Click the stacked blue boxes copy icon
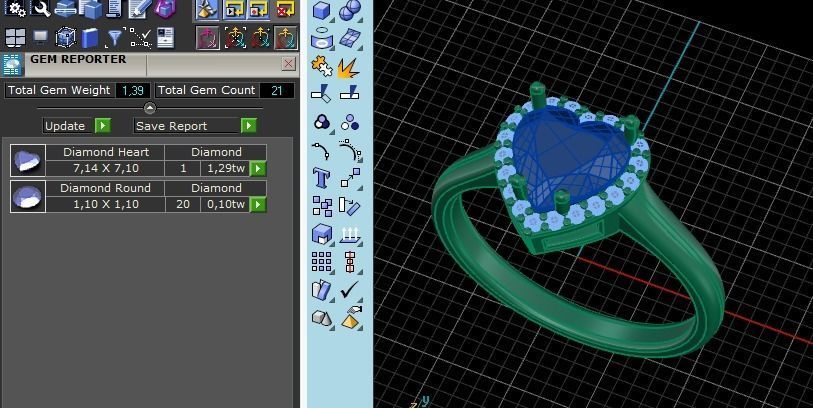Image resolution: width=813 pixels, height=408 pixels. tap(91, 9)
